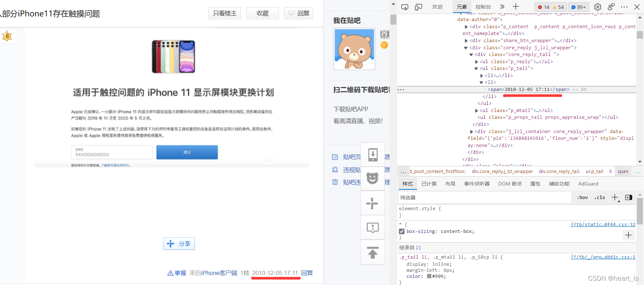
Task: Switch to the 欢迎 tab
Action: pos(437,7)
